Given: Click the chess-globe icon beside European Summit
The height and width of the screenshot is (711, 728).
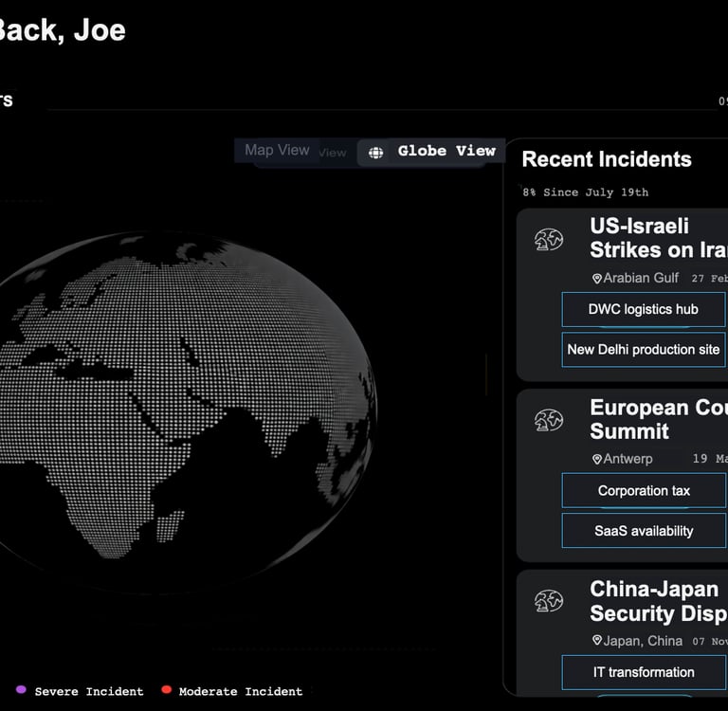Looking at the screenshot, I should click(x=548, y=420).
